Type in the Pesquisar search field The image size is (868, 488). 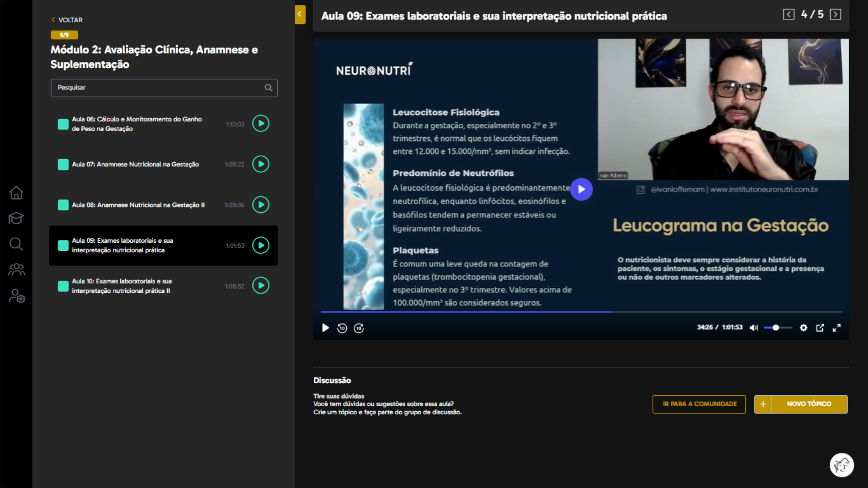(x=158, y=88)
